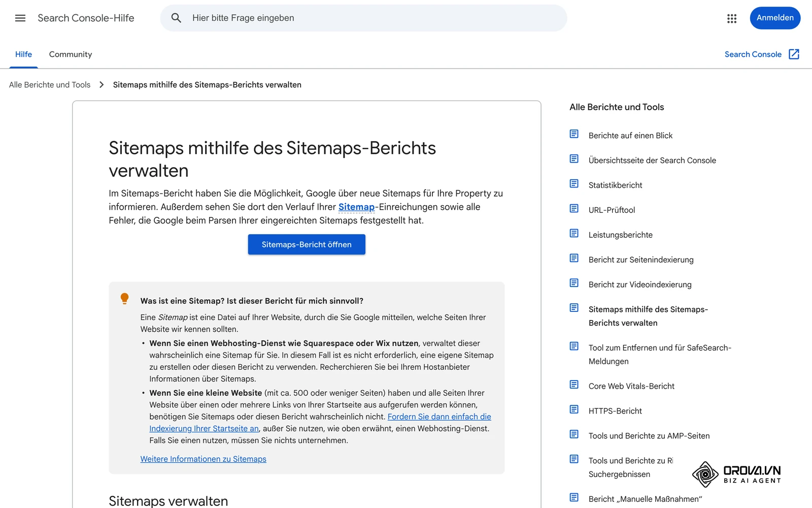The width and height of the screenshot is (812, 508).
Task: Click the document icon next to Leistungsberichte
Action: pyautogui.click(x=574, y=234)
